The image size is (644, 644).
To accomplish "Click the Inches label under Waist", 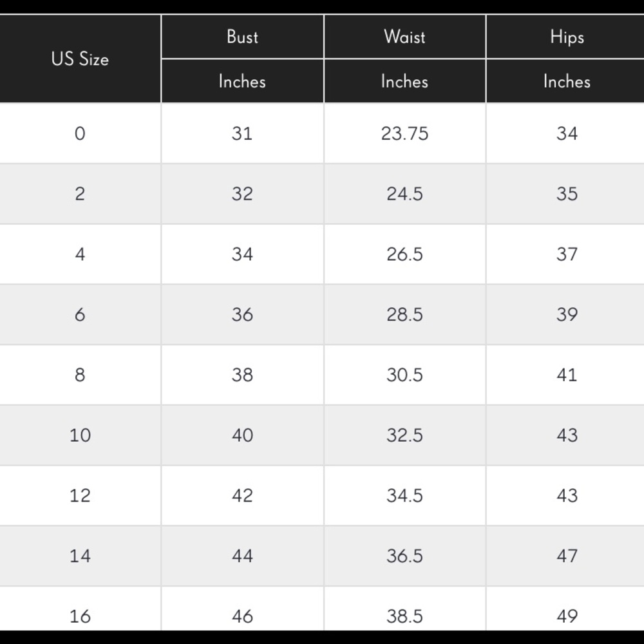I will click(404, 81).
